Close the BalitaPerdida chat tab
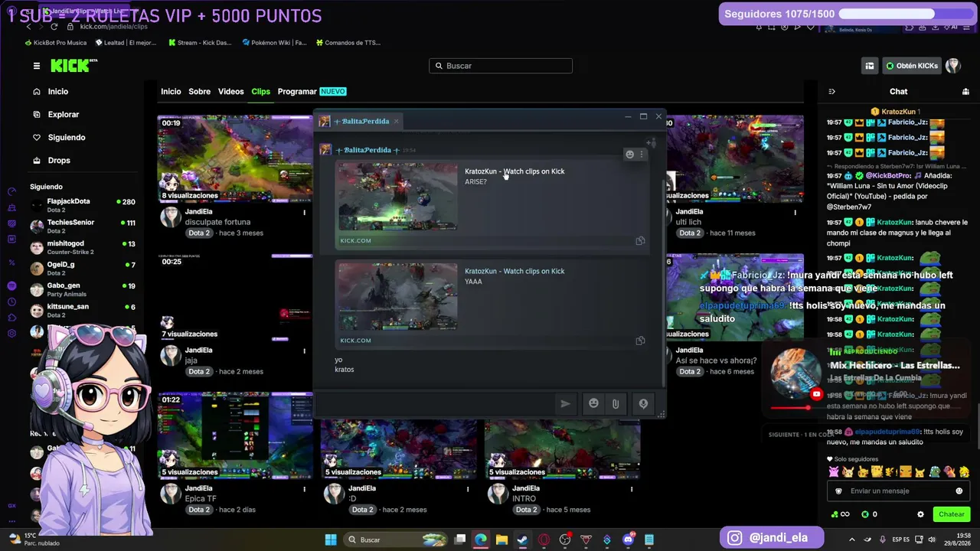The width and height of the screenshot is (980, 551). click(x=396, y=122)
